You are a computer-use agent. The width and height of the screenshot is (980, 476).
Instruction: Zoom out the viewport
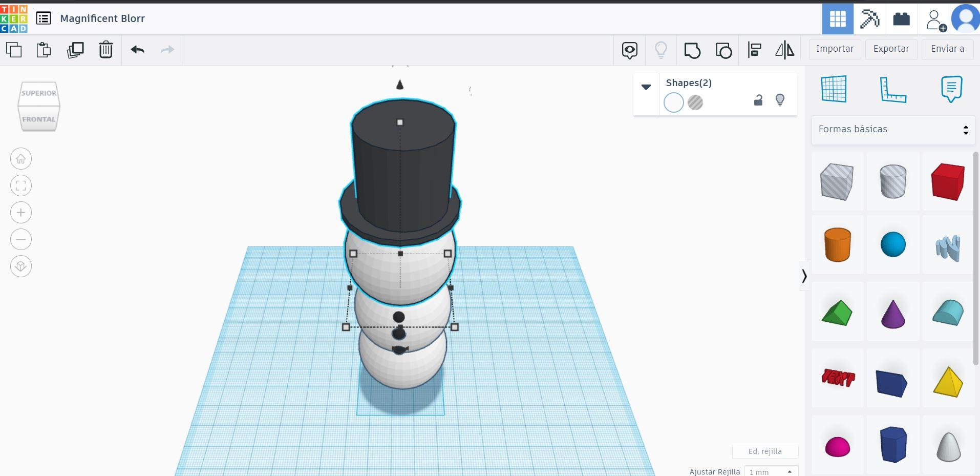(x=21, y=239)
